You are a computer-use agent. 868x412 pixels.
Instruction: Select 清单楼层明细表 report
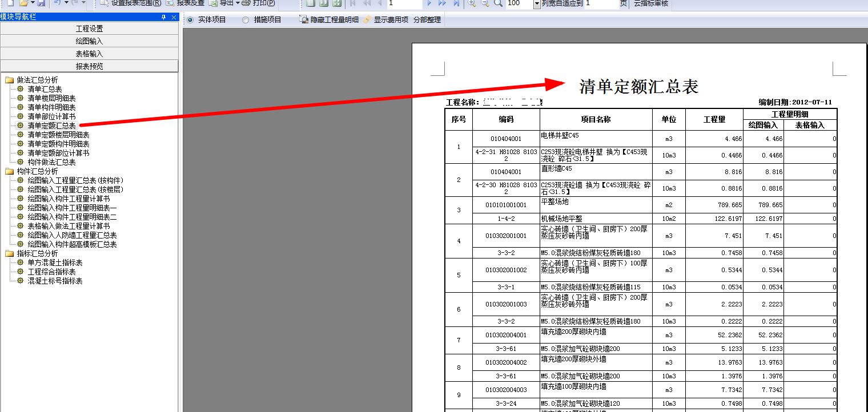coord(51,98)
